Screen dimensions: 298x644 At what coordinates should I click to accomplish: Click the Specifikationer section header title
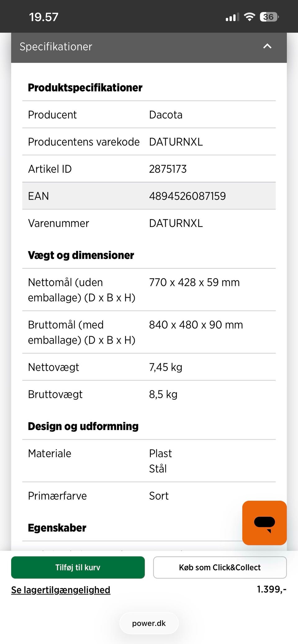click(x=56, y=47)
